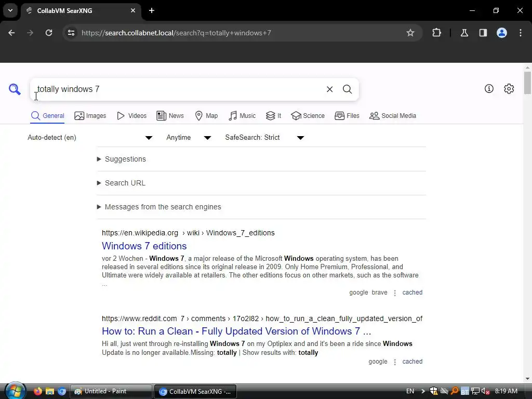Open the Windows 7 editions result
This screenshot has width=532, height=399.
pyautogui.click(x=144, y=246)
